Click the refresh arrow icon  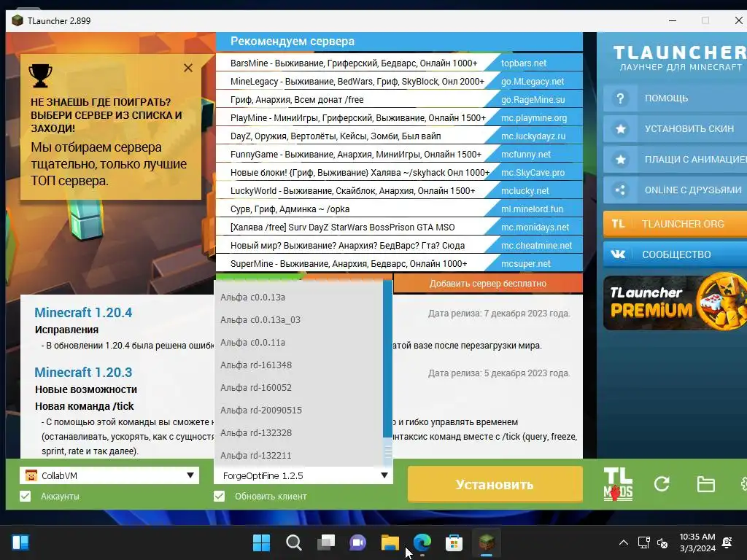[x=662, y=484]
